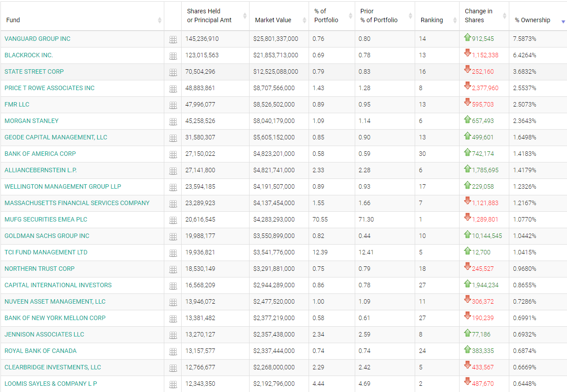The image size is (567, 392).
Task: Open grid icon in Bank of New York Mellon row
Action: pos(173,319)
